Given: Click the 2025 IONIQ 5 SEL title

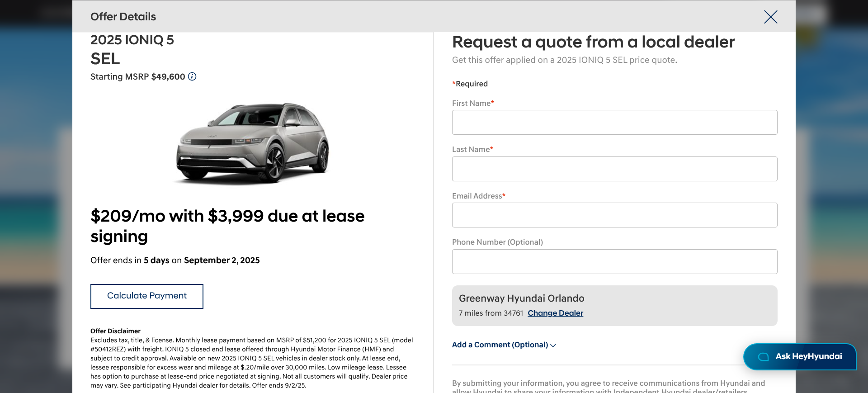Looking at the screenshot, I should (132, 49).
